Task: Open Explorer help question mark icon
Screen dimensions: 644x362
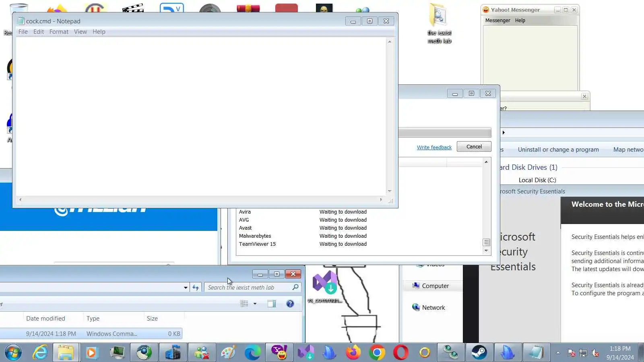Action: (x=290, y=304)
